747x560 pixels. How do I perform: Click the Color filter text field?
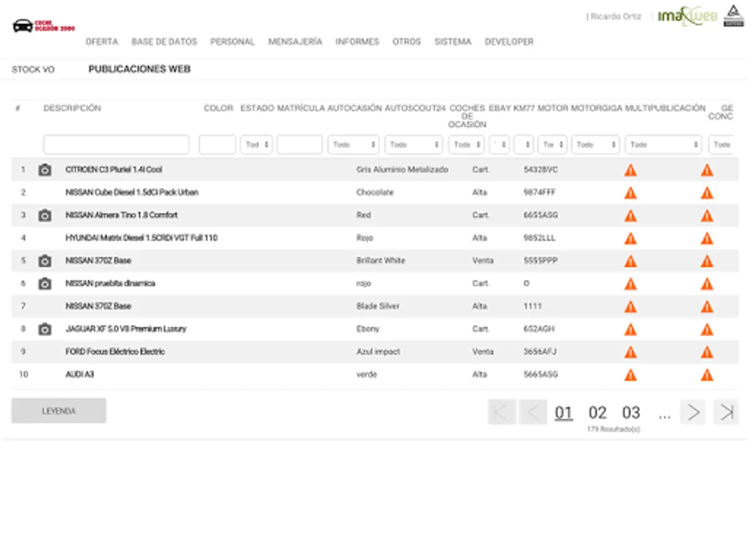click(x=217, y=144)
